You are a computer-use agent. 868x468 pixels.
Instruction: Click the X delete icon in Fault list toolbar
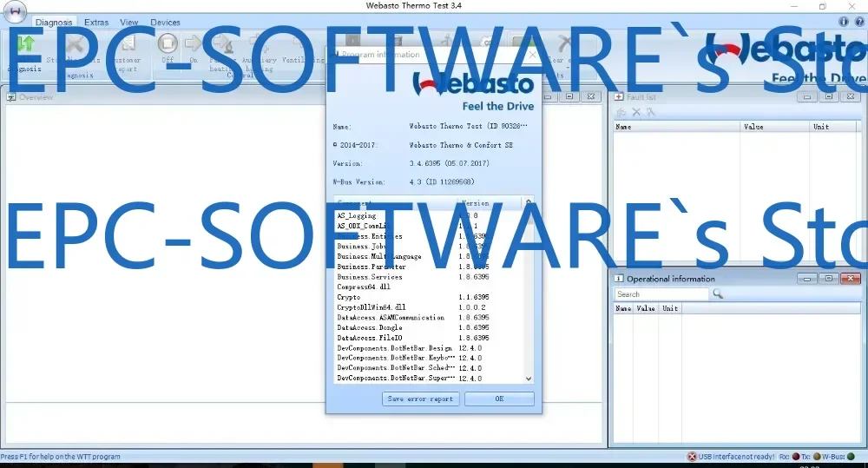[636, 112]
